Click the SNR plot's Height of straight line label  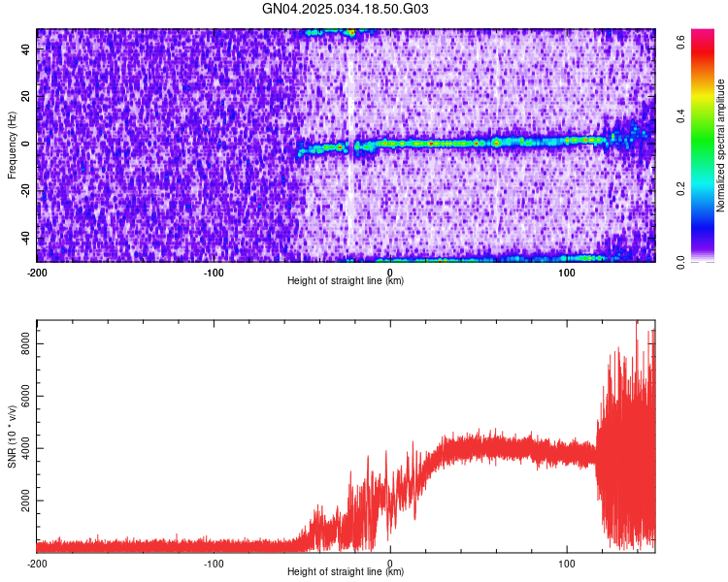(x=346, y=571)
